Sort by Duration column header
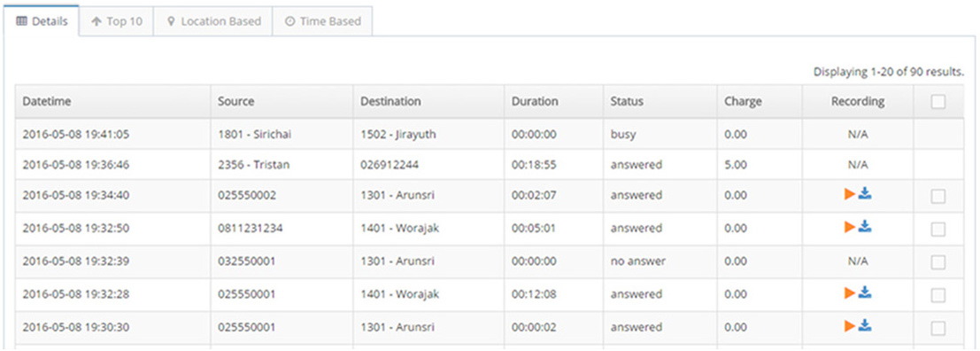This screenshot has height=351, width=980. pos(535,101)
